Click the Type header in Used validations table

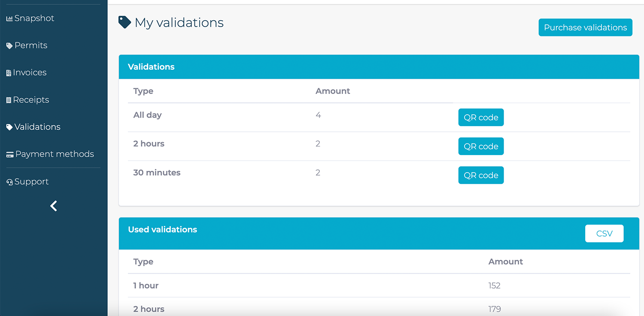click(143, 261)
